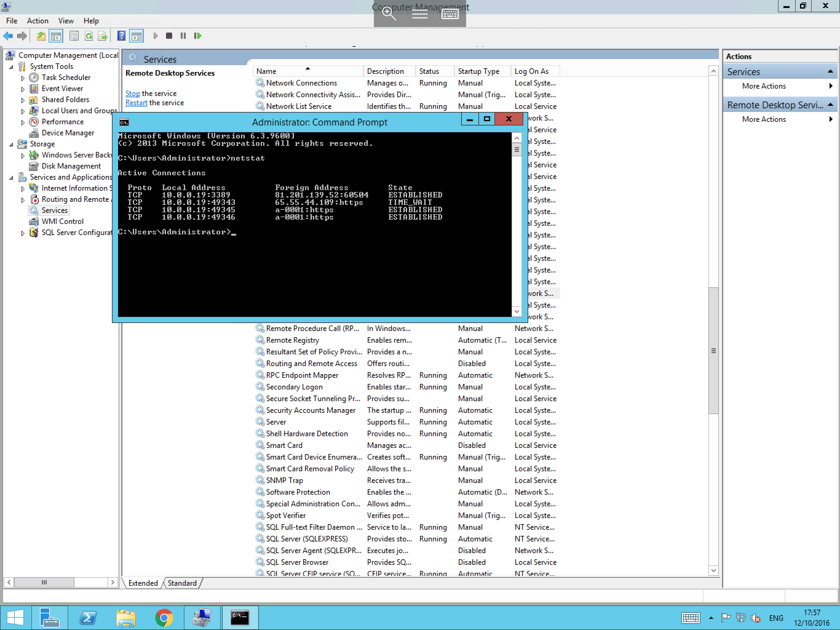Open the touch keyboard from the system tray
Viewport: 840px width, 630px height.
[x=690, y=617]
